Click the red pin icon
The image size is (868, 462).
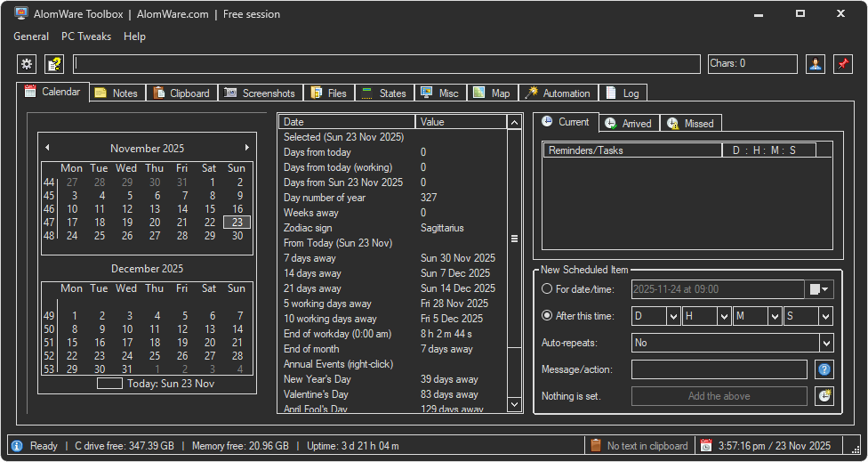click(842, 64)
